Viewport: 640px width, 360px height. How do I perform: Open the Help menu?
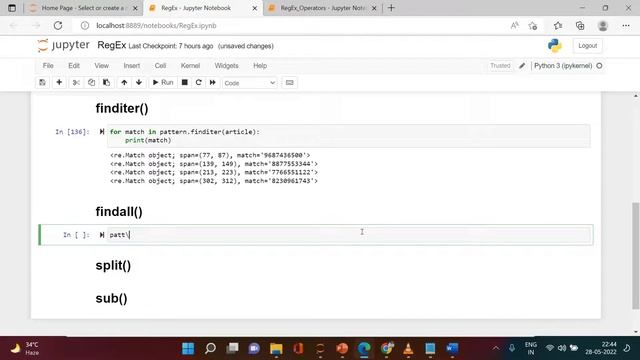click(x=260, y=66)
